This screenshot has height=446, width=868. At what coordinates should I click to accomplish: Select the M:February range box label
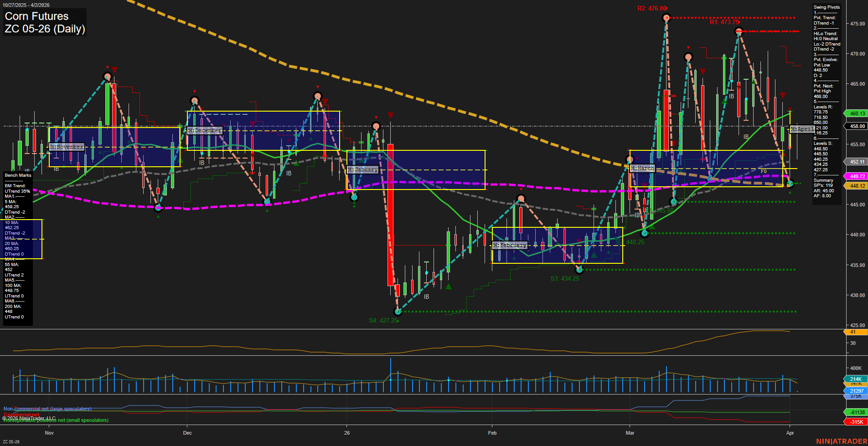click(511, 245)
